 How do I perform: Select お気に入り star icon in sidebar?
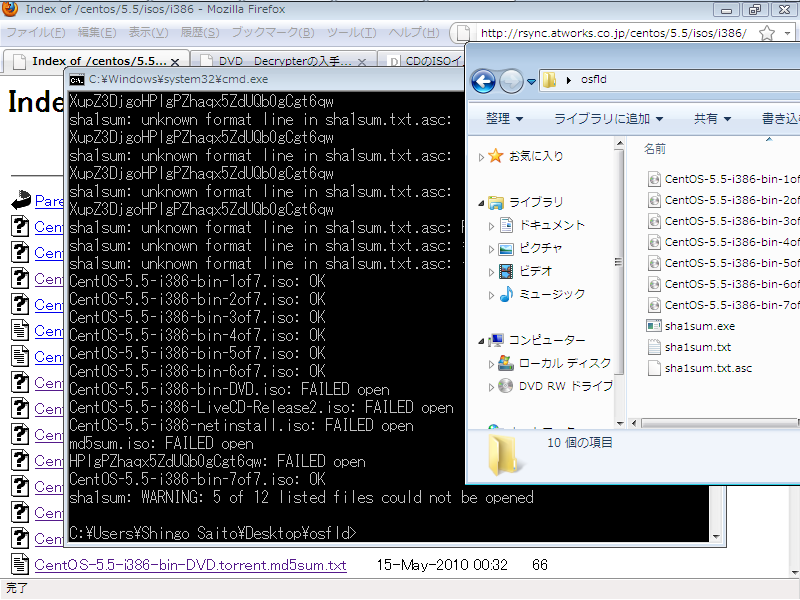tap(495, 156)
